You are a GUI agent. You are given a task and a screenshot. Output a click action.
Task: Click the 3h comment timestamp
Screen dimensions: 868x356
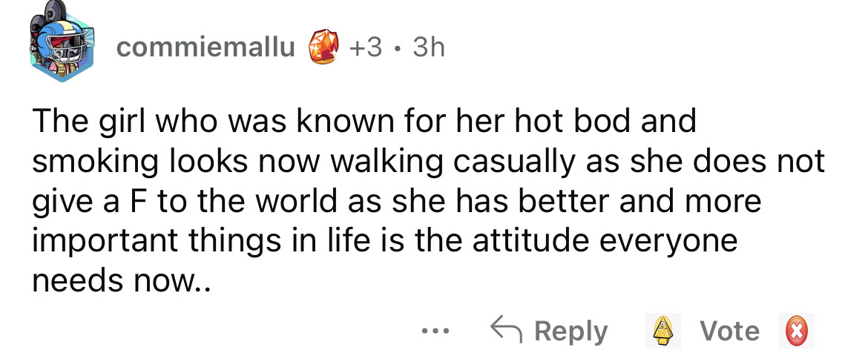tap(428, 48)
